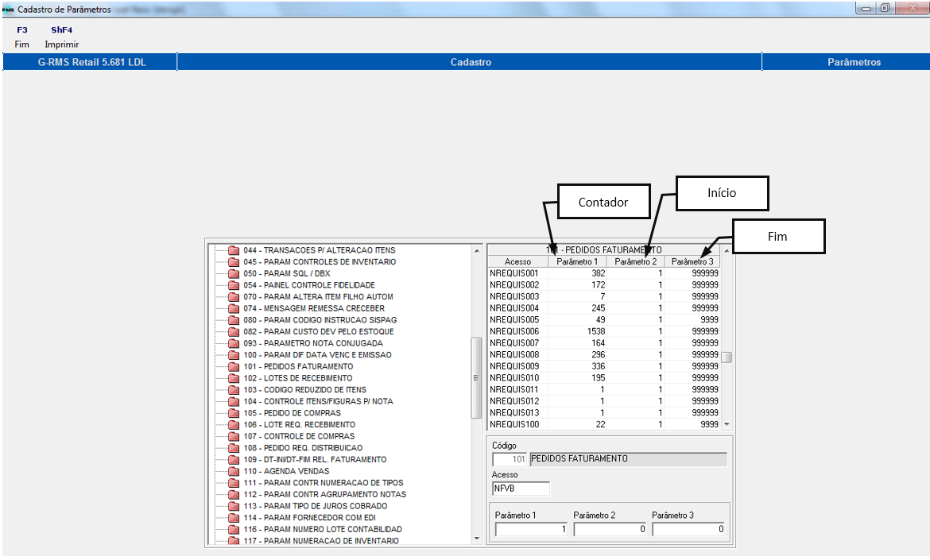Click the F3 Fim button
The width and height of the screenshot is (930, 560).
pos(22,37)
